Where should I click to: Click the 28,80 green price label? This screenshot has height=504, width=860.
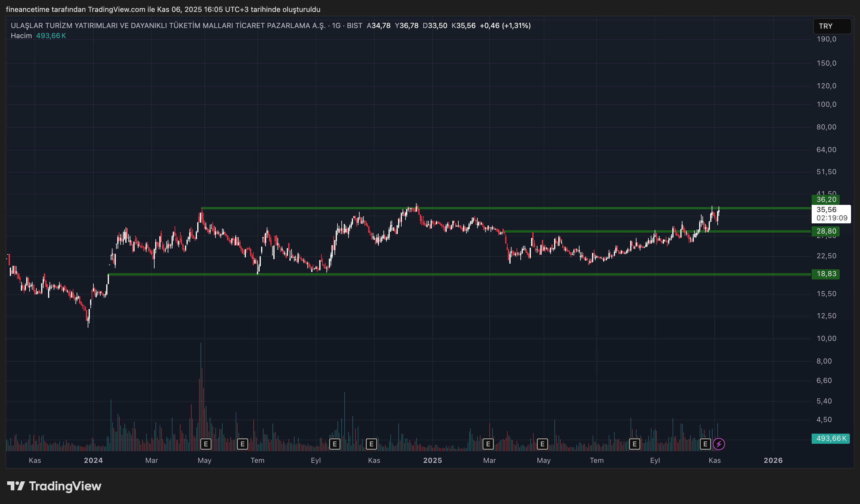[x=825, y=231]
